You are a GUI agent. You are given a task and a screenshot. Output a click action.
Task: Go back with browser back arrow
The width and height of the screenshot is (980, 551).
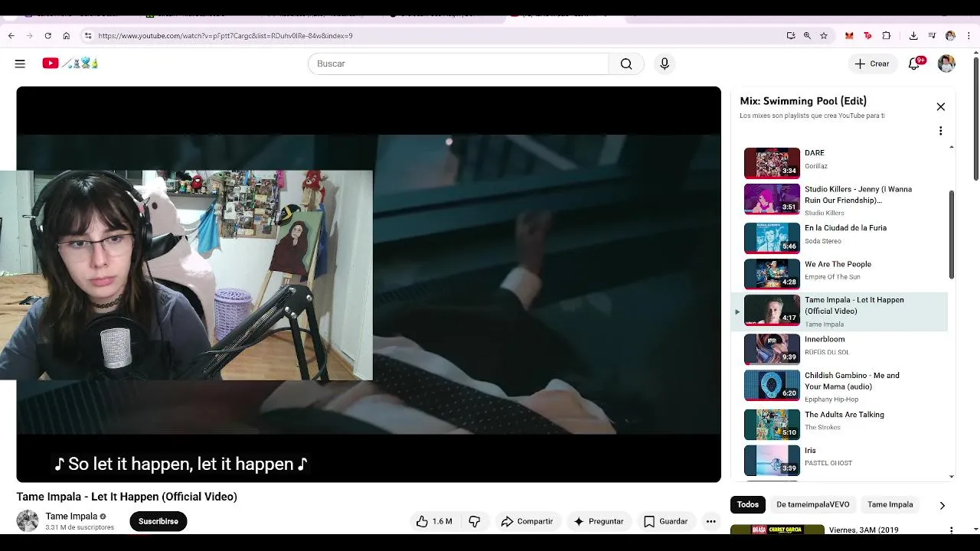point(11,35)
